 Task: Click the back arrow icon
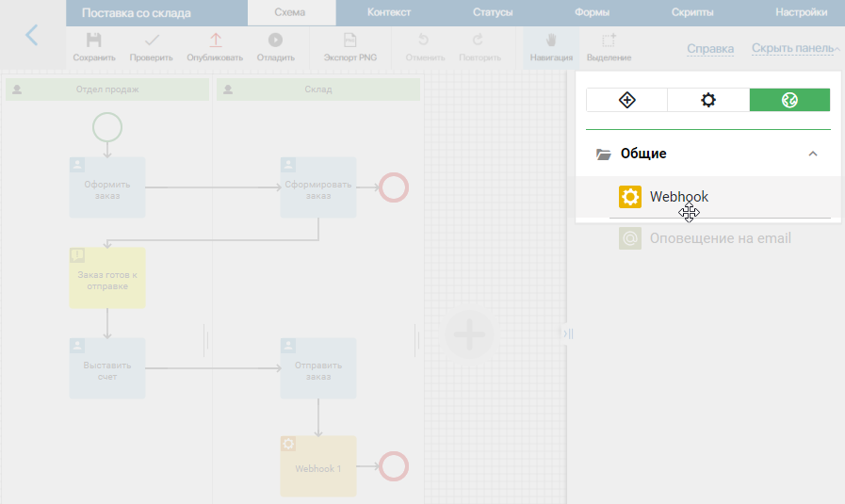[32, 36]
